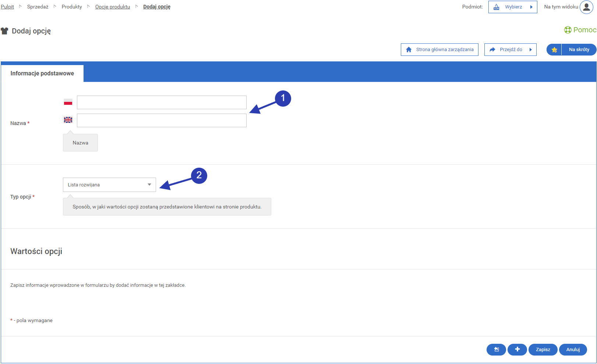
Task: Click the house icon for management home
Action: [x=409, y=50]
